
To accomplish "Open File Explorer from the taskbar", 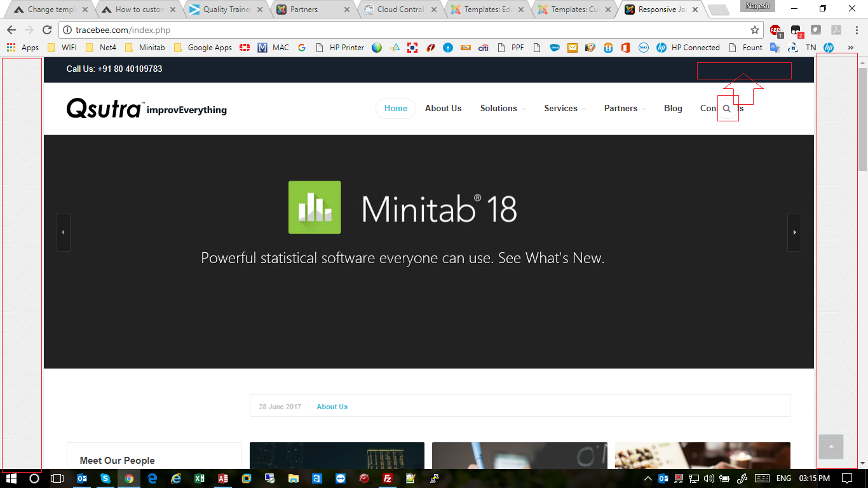I will coord(294,478).
